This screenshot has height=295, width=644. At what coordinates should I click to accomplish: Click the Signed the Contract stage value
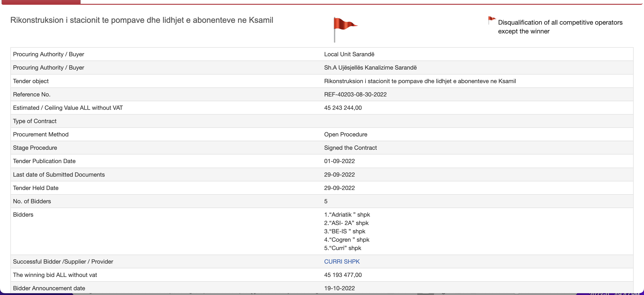[350, 148]
